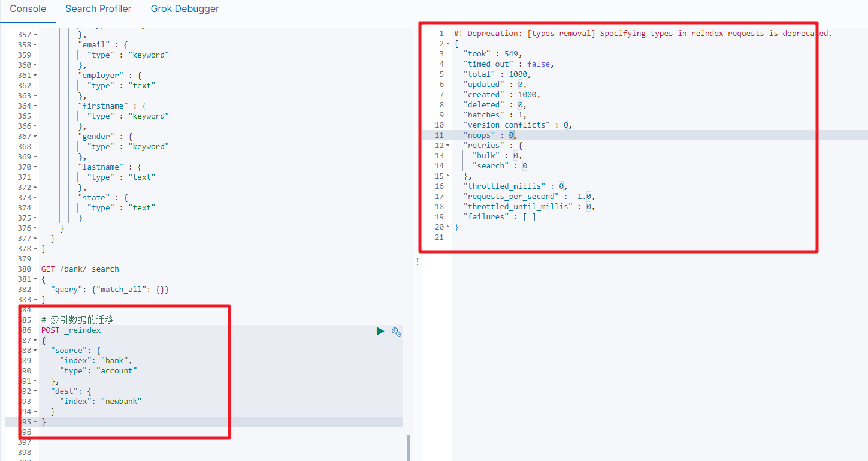
Task: Click the "throttled_millis" : 0 response line
Action: (515, 186)
